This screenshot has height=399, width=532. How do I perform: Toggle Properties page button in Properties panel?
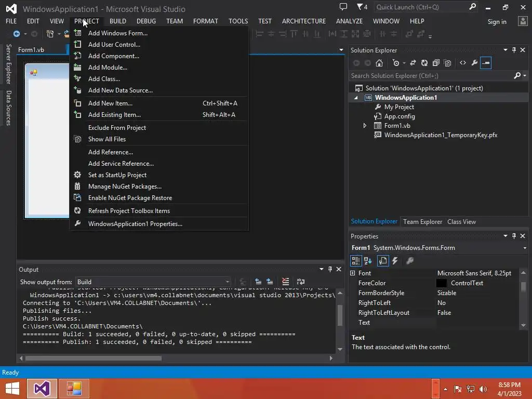pyautogui.click(x=383, y=261)
